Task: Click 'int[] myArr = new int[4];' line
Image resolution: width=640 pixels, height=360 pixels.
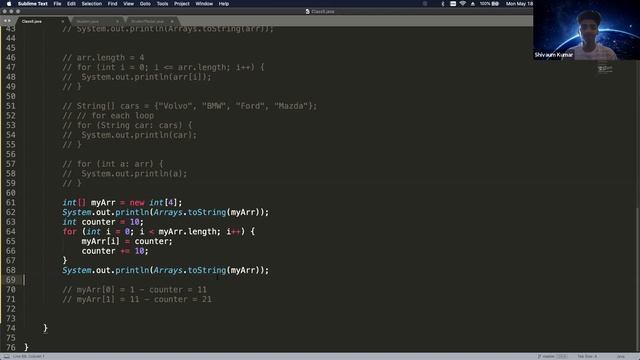Action: pyautogui.click(x=122, y=202)
